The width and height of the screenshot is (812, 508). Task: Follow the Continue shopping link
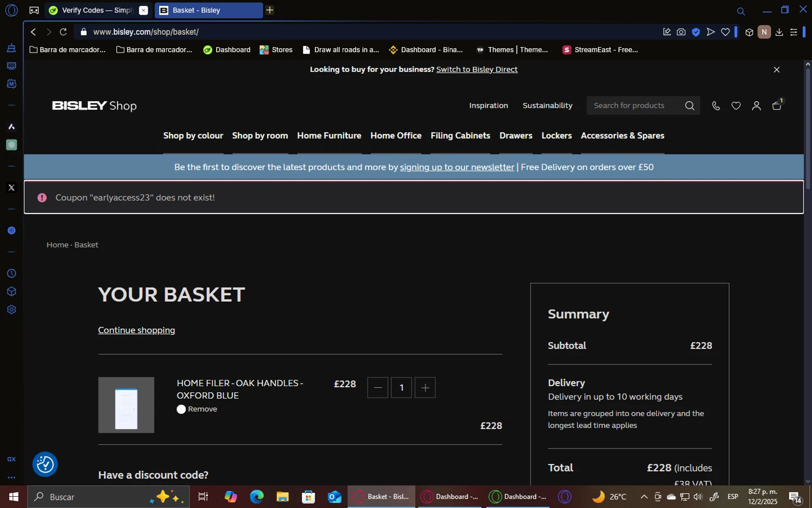click(136, 330)
